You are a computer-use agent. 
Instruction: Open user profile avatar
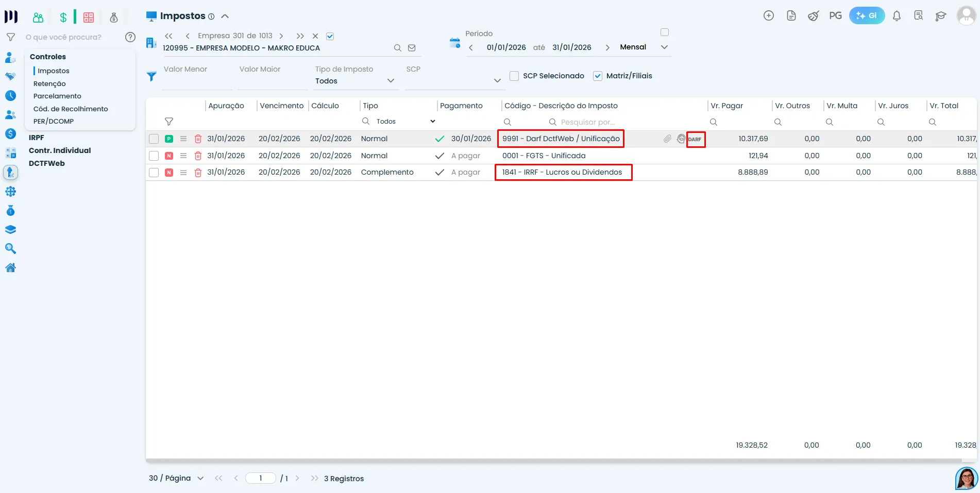coord(966,15)
